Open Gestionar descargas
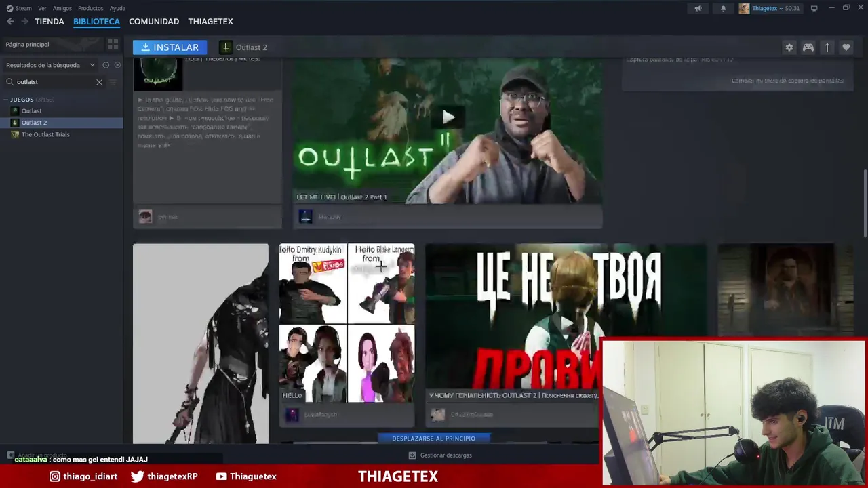The height and width of the screenshot is (488, 868). pyautogui.click(x=441, y=455)
